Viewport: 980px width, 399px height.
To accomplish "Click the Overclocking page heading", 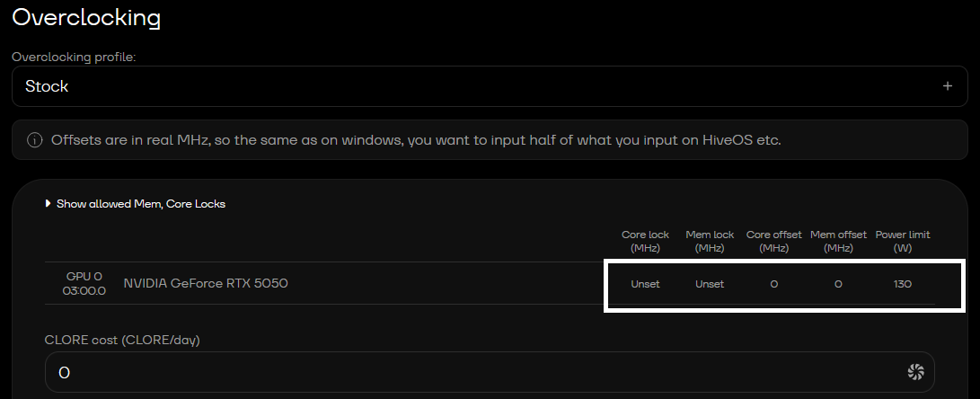I will 85,17.
